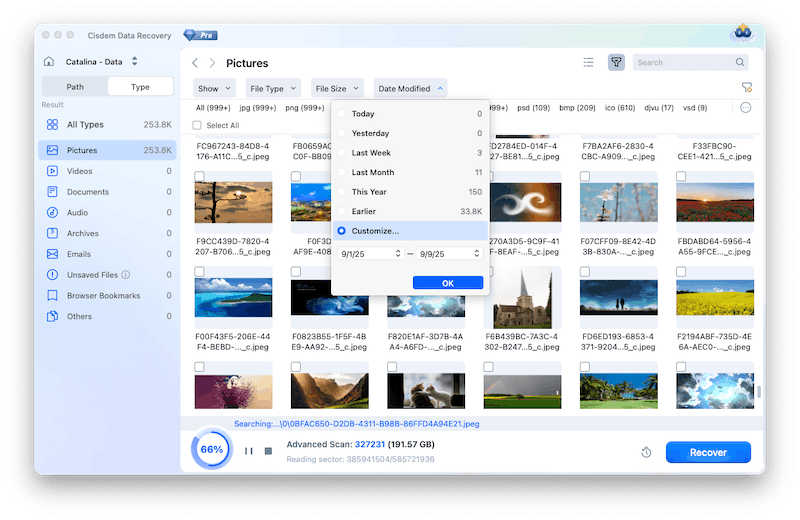Stop the scan

tap(268, 451)
